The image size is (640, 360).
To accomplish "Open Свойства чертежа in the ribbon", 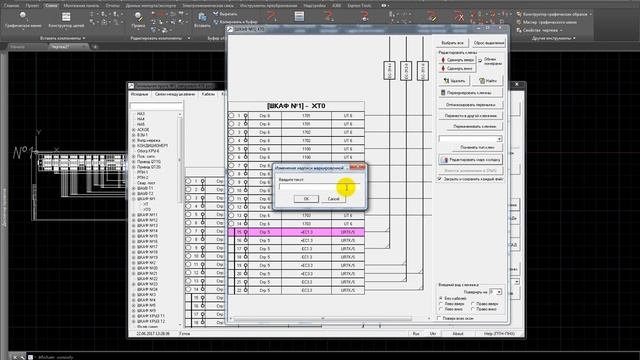I will pos(540,30).
